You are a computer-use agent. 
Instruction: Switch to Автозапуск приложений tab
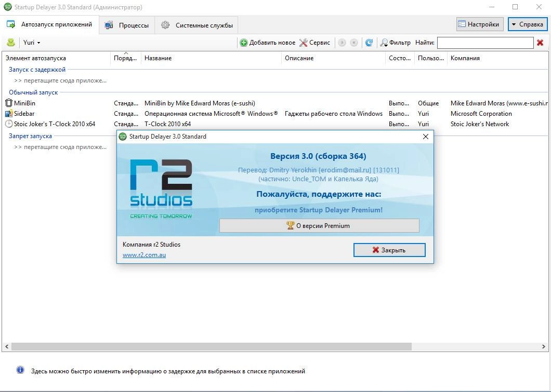(49, 24)
